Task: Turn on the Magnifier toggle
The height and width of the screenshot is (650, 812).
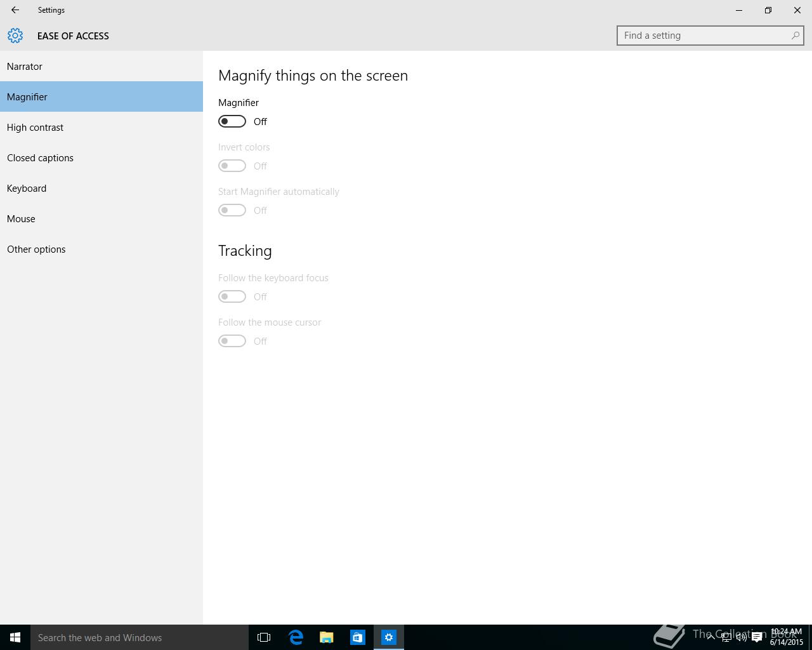Action: click(232, 121)
